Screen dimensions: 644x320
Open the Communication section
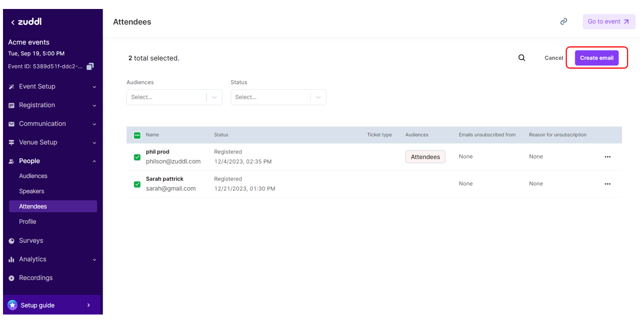[11, 123]
